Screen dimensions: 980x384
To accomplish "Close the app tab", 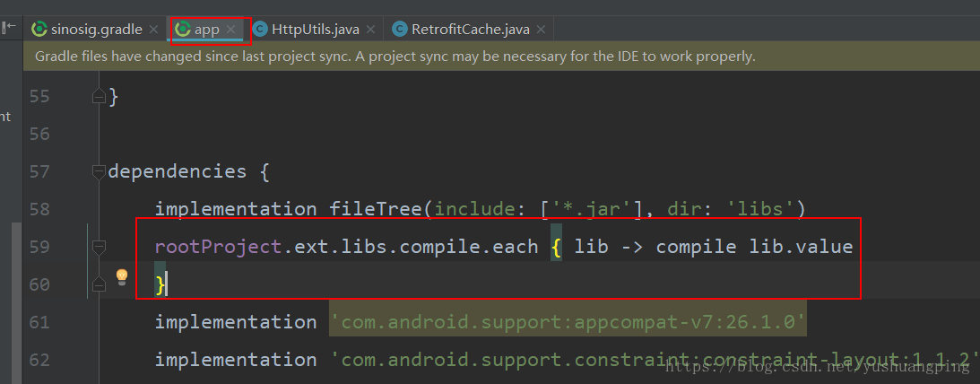I will tap(230, 30).
